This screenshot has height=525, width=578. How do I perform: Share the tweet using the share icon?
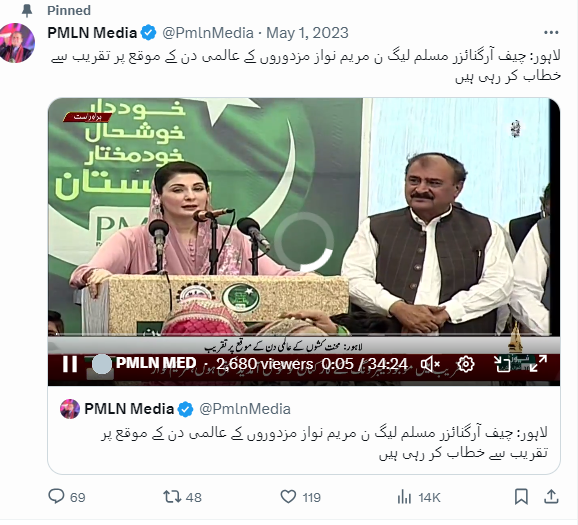coord(551,496)
